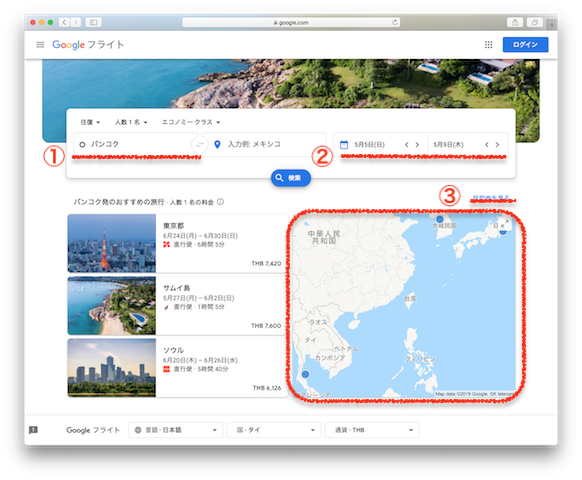Click info icon beside 人数 1 名の料金

click(x=220, y=202)
